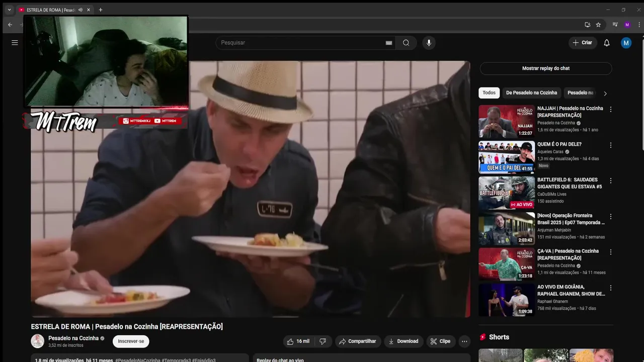
Task: Open options for ÇA-VA video
Action: pos(611,252)
